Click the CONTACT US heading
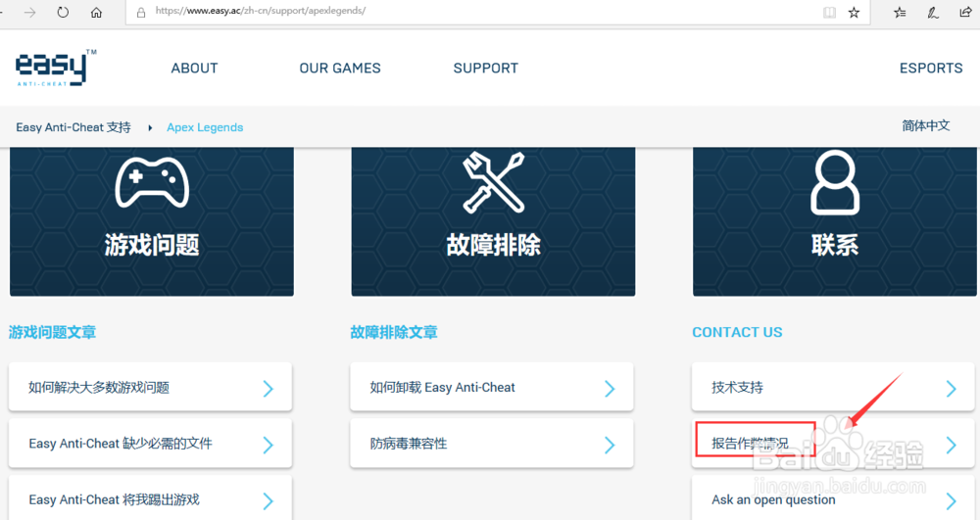Image resolution: width=980 pixels, height=520 pixels. [737, 332]
